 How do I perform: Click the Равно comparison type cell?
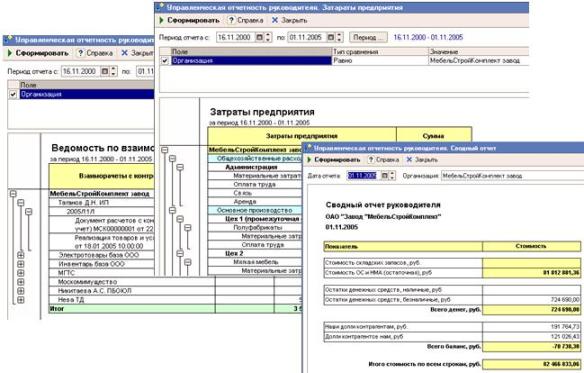tap(380, 60)
